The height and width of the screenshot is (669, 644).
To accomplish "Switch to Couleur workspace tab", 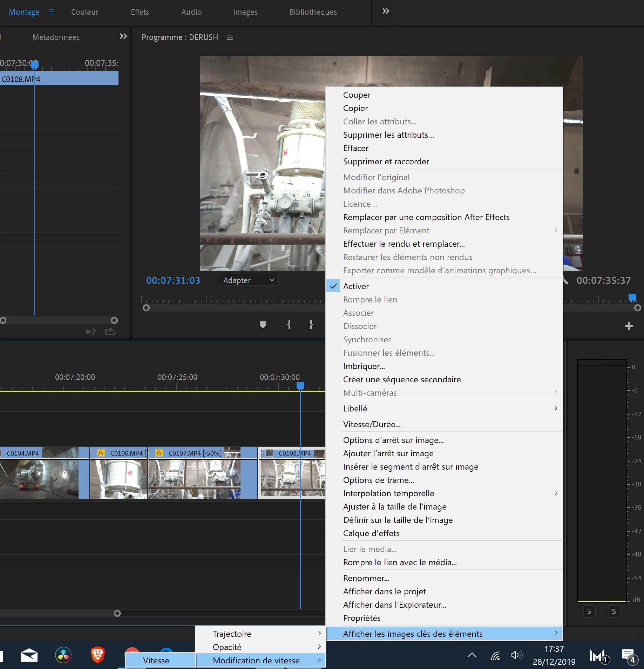I will (x=85, y=12).
